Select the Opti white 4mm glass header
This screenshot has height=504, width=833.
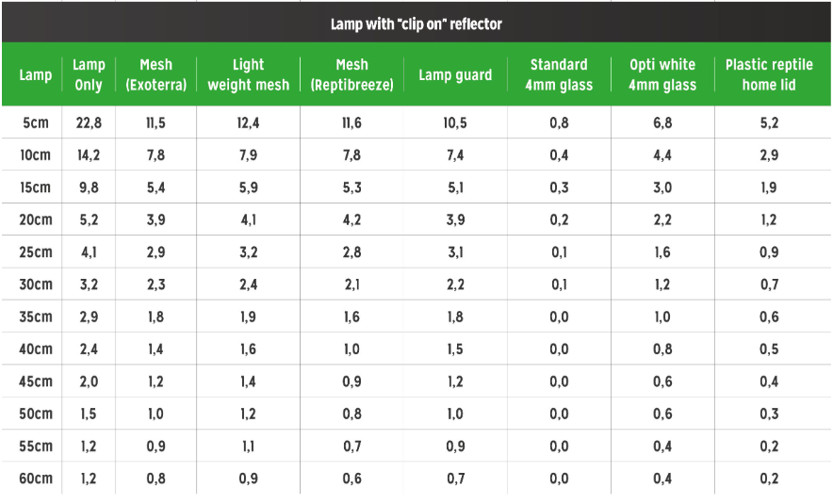[662, 74]
